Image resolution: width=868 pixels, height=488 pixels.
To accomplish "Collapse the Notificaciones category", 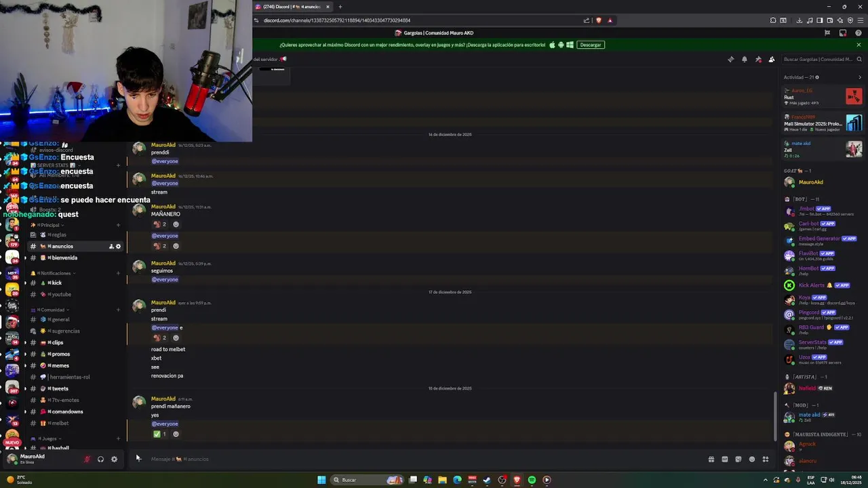I will (54, 273).
